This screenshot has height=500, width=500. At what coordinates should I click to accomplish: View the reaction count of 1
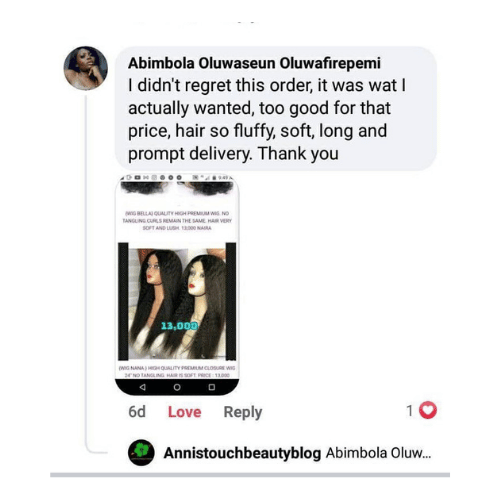[410, 411]
